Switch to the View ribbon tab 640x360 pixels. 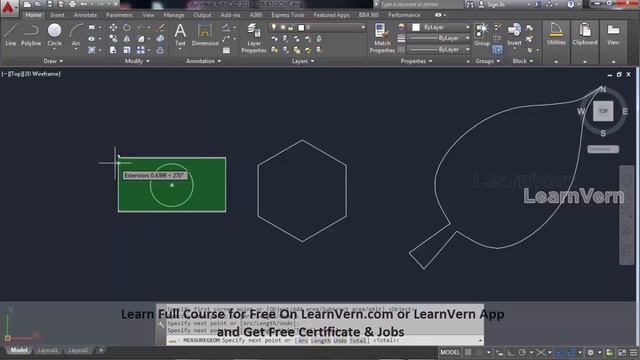[x=148, y=15]
